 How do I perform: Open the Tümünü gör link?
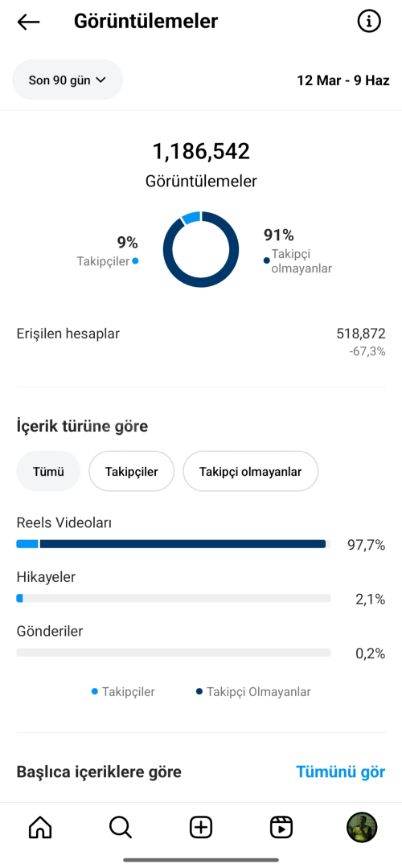(341, 772)
